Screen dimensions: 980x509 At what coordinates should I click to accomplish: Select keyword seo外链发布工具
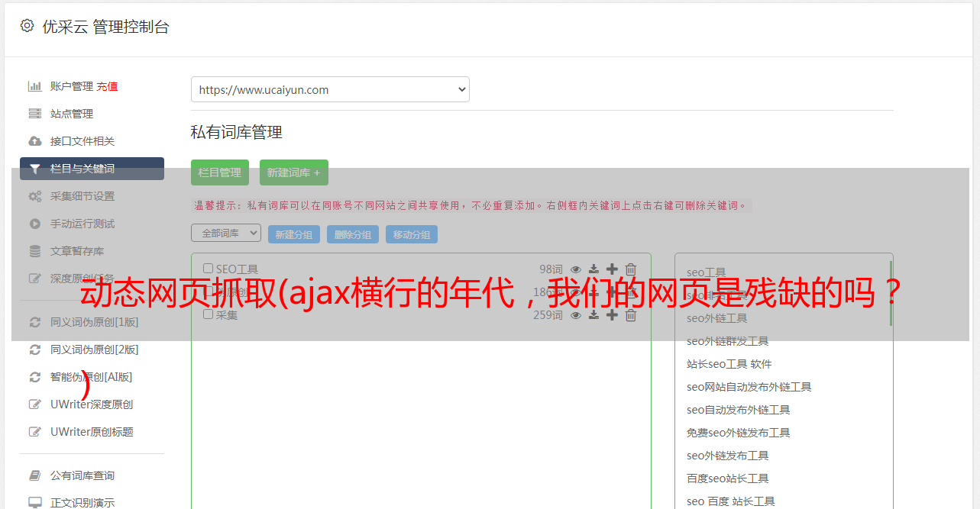pos(728,456)
